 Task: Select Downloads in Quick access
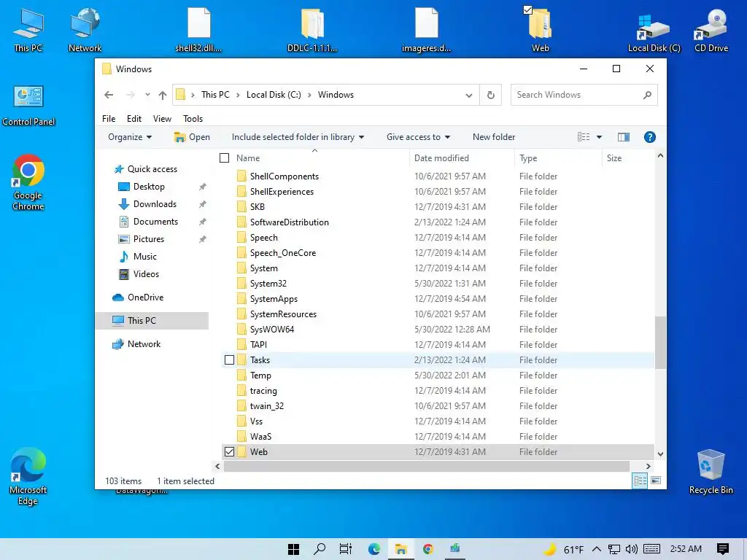155,204
